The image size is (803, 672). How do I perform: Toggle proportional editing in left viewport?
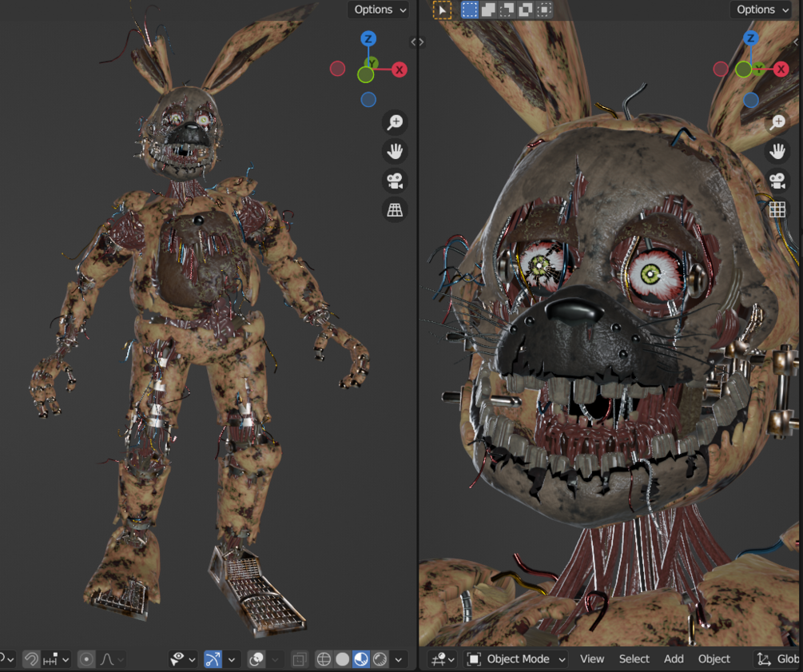(x=86, y=659)
